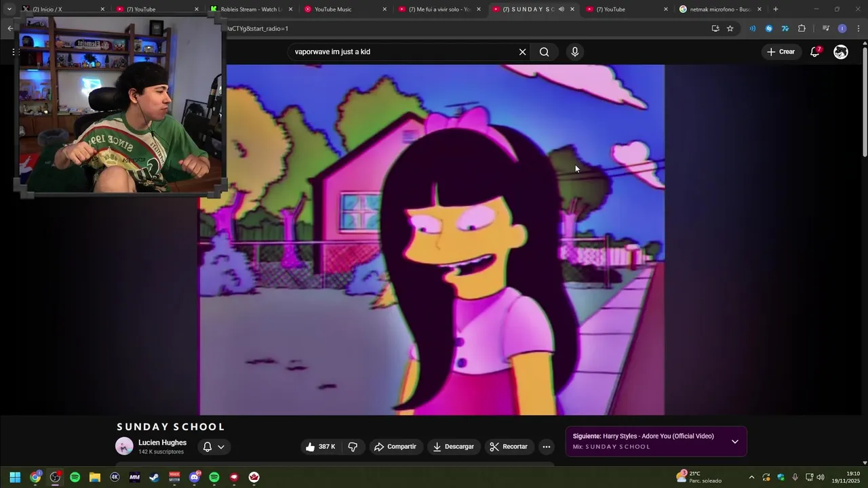Bookmark this page with the star icon

[x=730, y=28]
